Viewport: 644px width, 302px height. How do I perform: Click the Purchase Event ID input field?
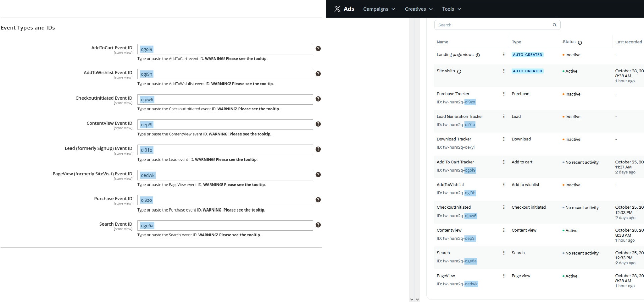click(x=225, y=200)
